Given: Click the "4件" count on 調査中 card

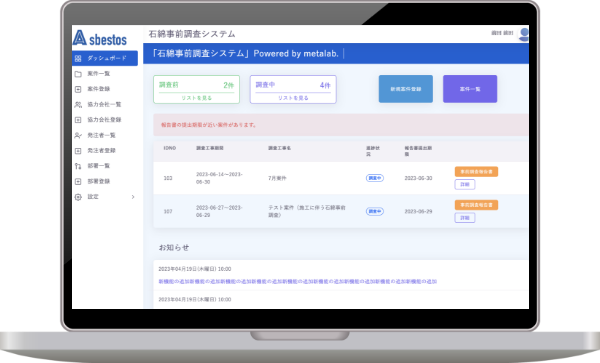Looking at the screenshot, I should click(325, 85).
